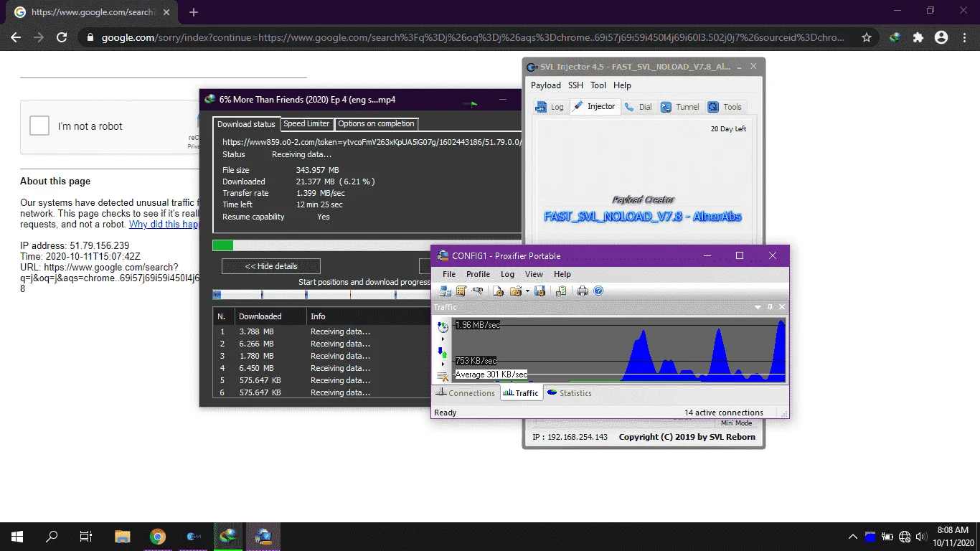Click the checklist icon in Proxifier toolbar
The width and height of the screenshot is (980, 551).
click(561, 291)
